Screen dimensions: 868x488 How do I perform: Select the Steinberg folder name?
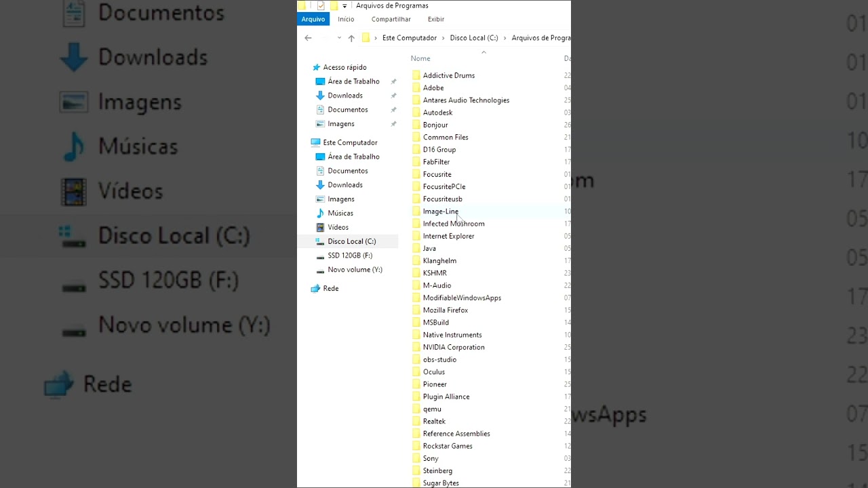coord(437,470)
